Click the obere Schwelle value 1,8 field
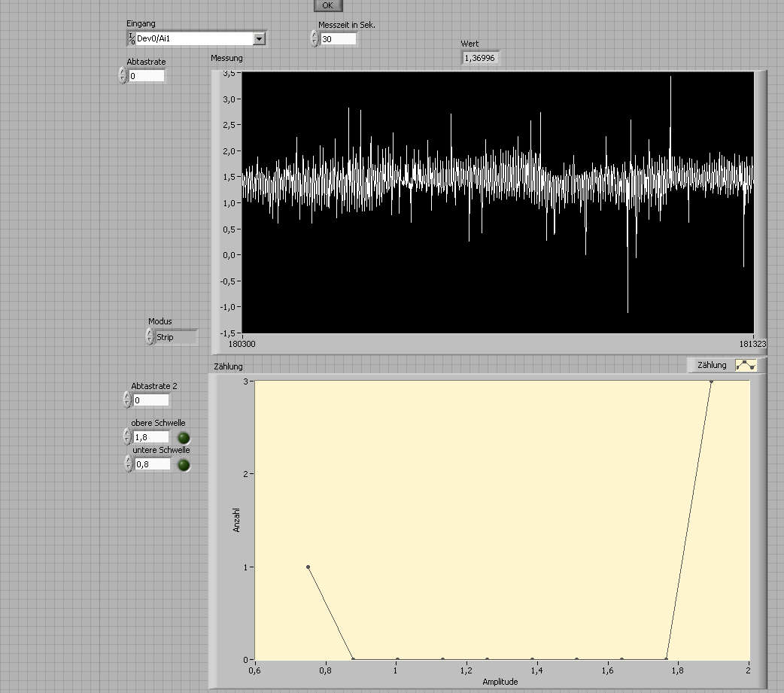 (x=151, y=437)
